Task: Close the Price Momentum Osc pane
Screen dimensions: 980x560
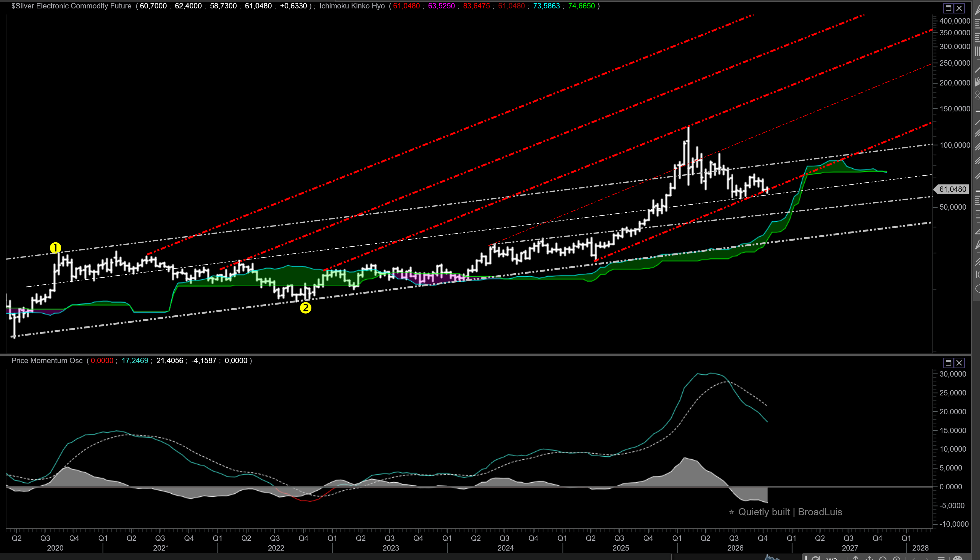Action: (x=959, y=363)
